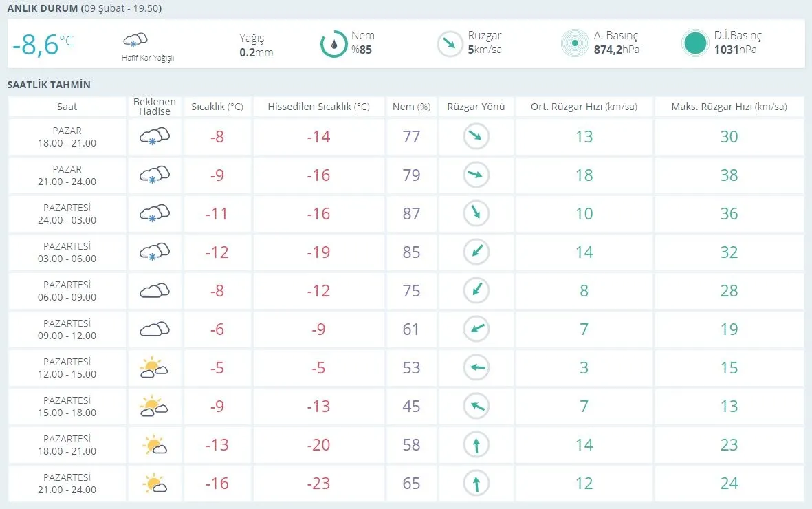
Task: Click the A. Basınç pressure icon
Action: coord(575,43)
